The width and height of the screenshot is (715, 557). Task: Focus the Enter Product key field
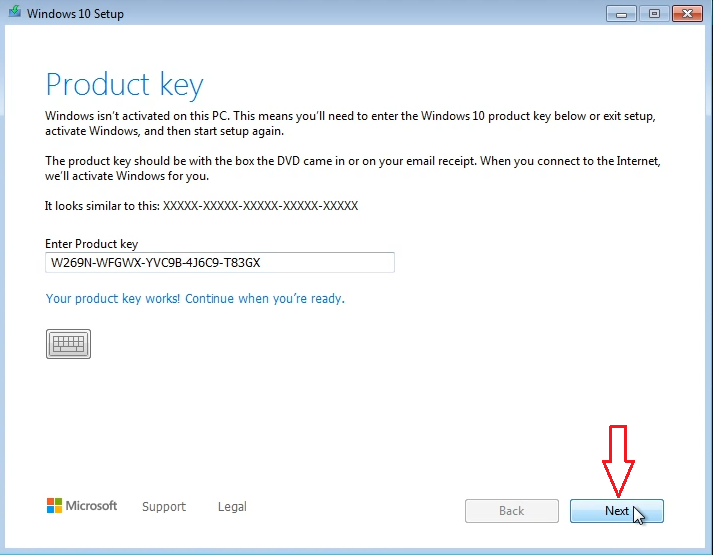[x=220, y=263]
